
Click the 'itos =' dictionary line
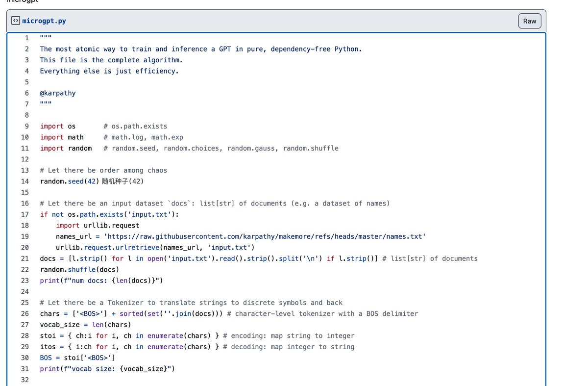[197, 347]
